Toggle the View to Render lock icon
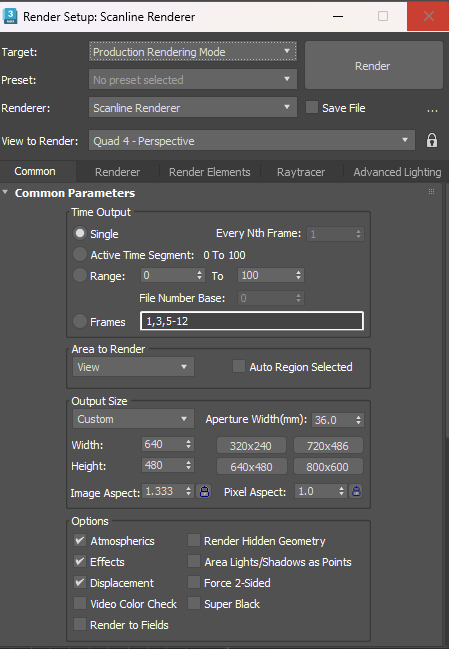 (x=432, y=141)
